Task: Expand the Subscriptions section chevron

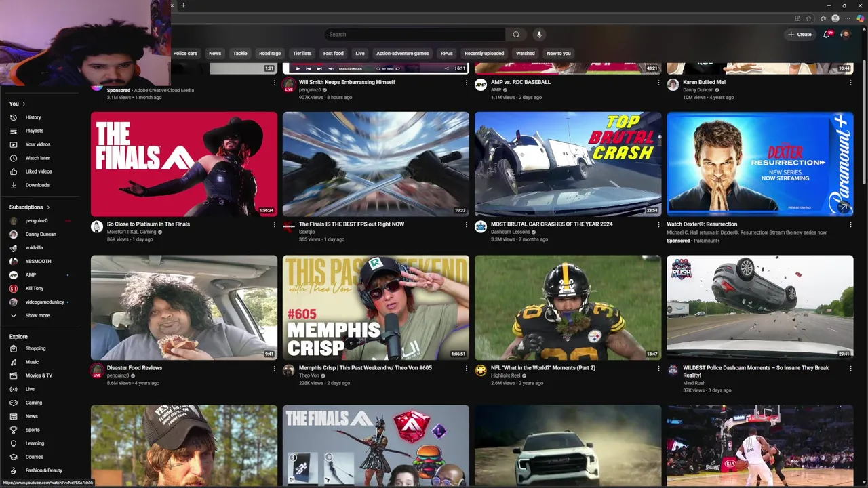Action: click(x=48, y=207)
